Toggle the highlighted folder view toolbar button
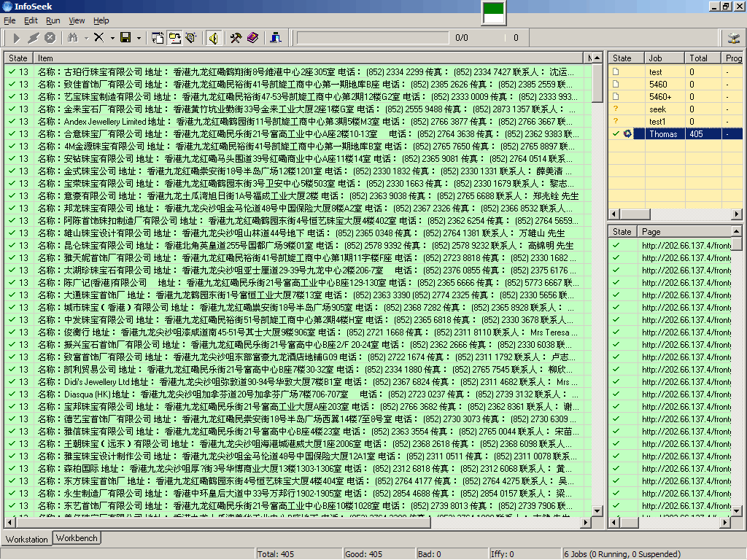The image size is (747, 560). coord(175,38)
